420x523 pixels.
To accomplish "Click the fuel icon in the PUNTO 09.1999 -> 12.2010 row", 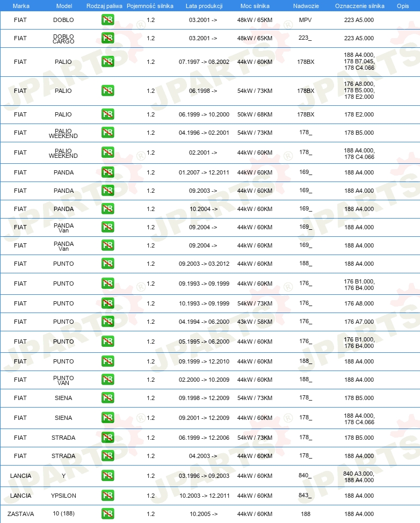I will pos(108,361).
